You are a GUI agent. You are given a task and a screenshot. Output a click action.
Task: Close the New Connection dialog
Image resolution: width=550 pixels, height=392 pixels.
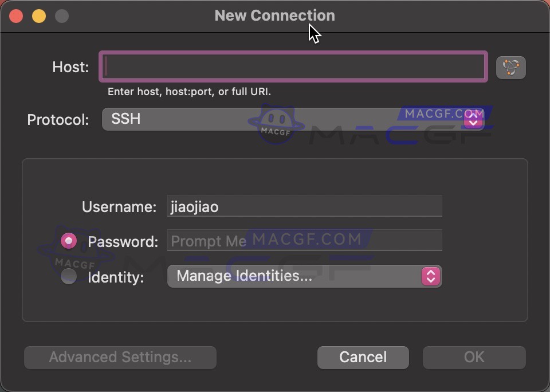pyautogui.click(x=15, y=16)
